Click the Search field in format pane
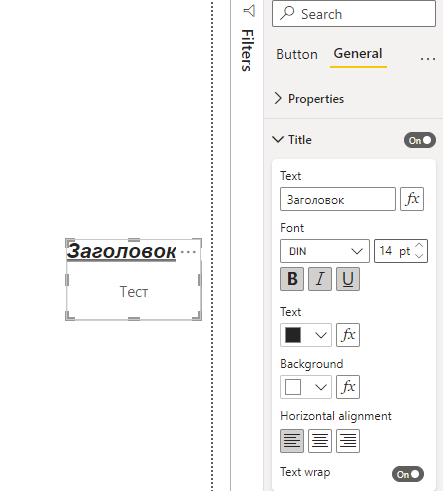The image size is (443, 491). pos(354,14)
